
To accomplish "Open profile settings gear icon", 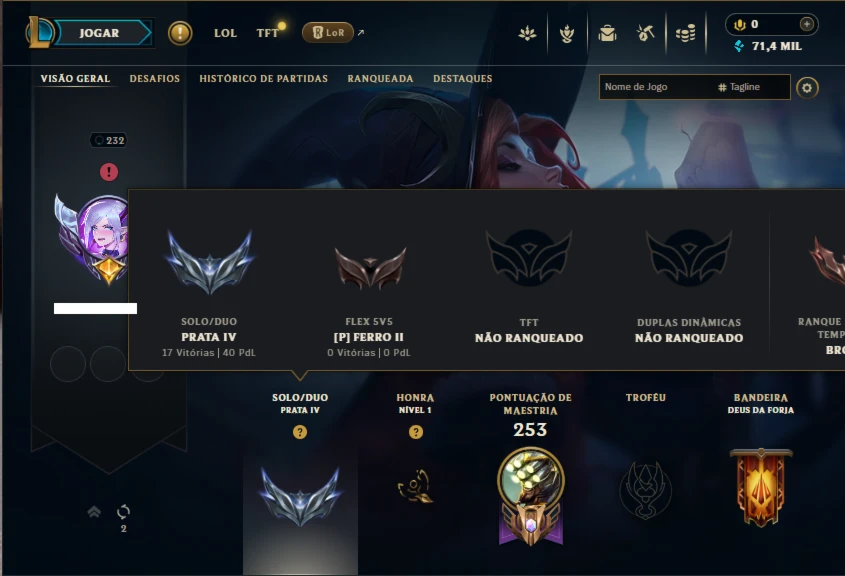I will 807,88.
